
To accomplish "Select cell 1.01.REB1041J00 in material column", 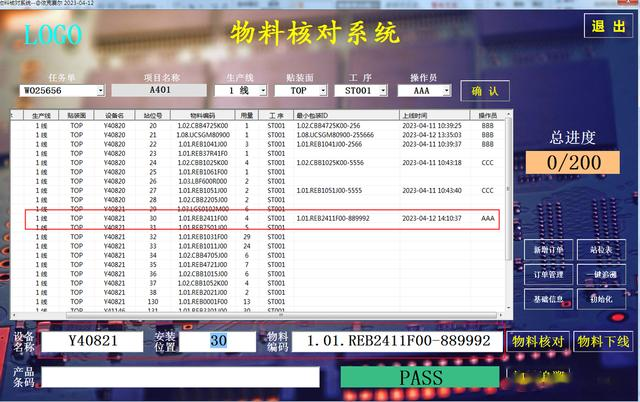I will (x=203, y=144).
